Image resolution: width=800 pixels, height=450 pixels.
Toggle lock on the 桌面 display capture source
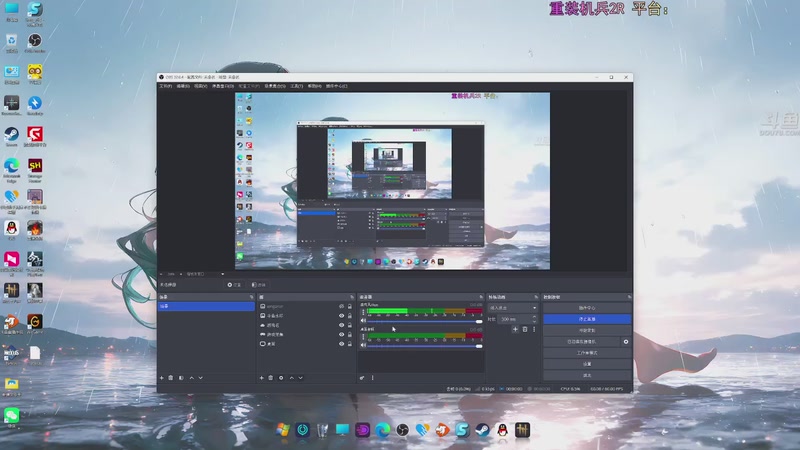[350, 344]
